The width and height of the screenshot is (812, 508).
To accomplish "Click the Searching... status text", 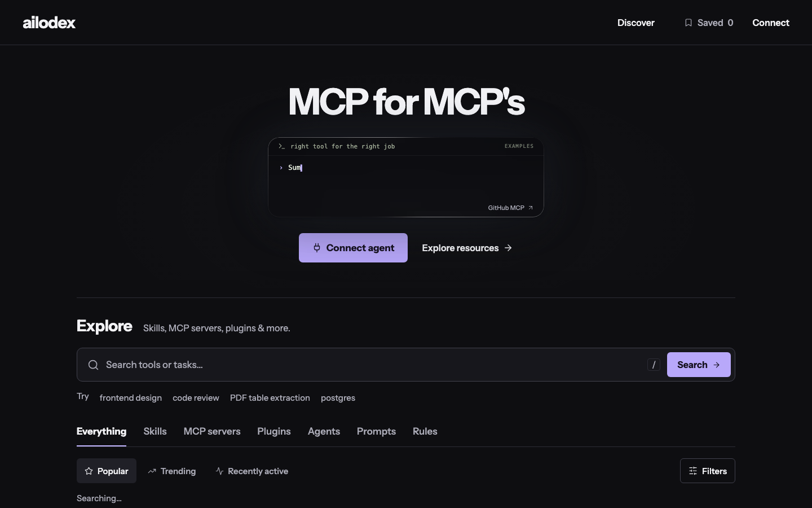I will coord(99,498).
